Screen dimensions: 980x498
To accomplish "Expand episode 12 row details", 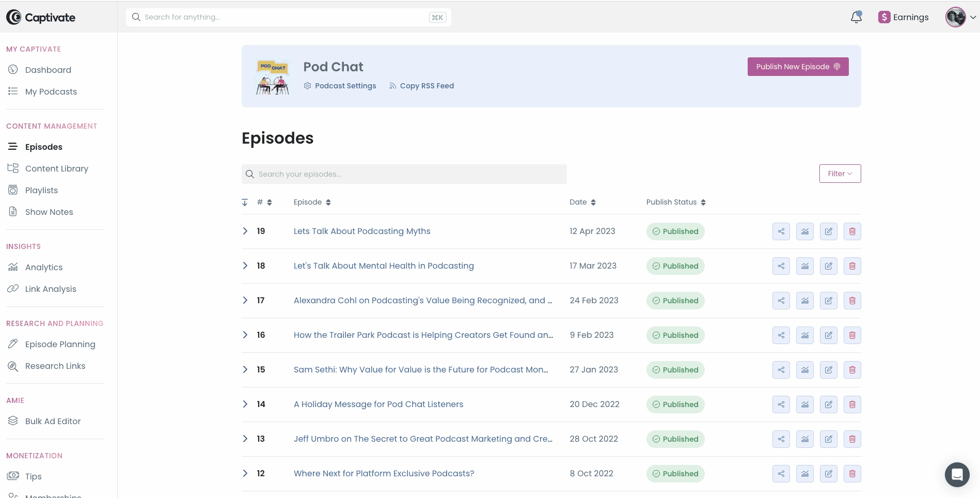I will click(x=245, y=473).
